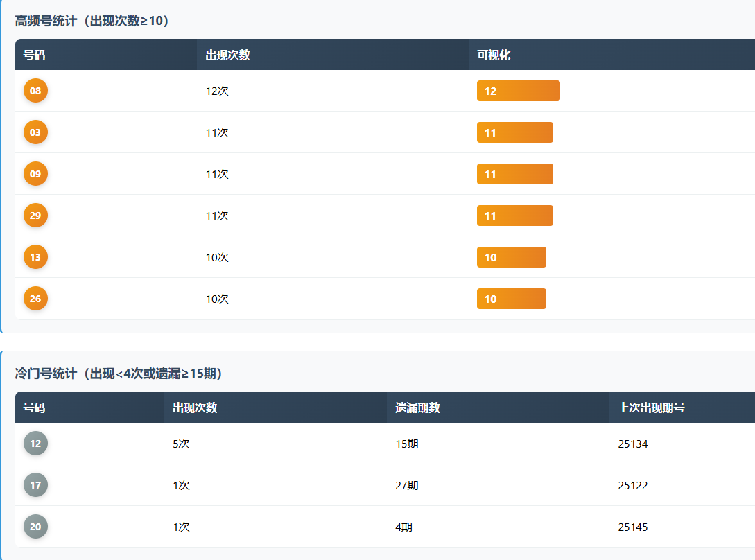This screenshot has width=755, height=560.
Task: Click the orange bar showing 12
Action: tap(518, 91)
